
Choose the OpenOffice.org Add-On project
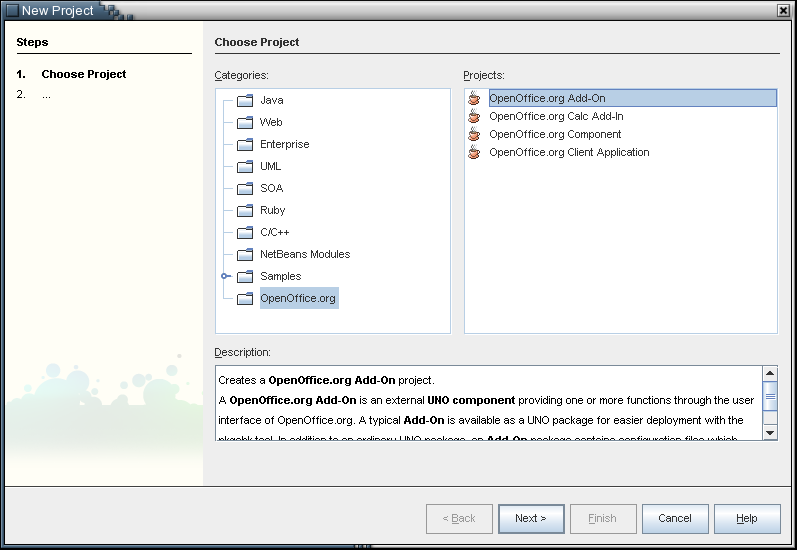[632, 98]
